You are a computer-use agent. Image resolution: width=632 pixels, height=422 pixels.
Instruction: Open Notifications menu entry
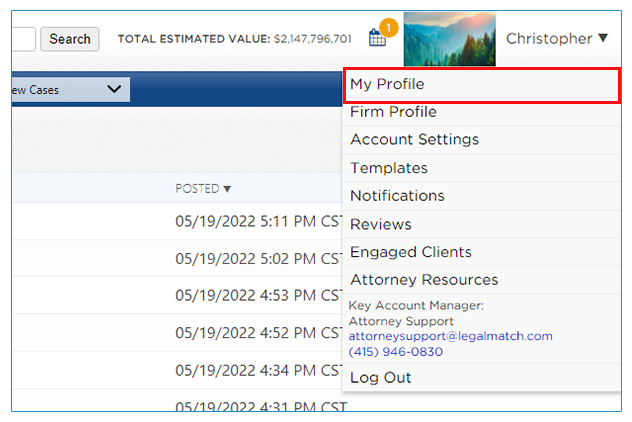point(397,196)
